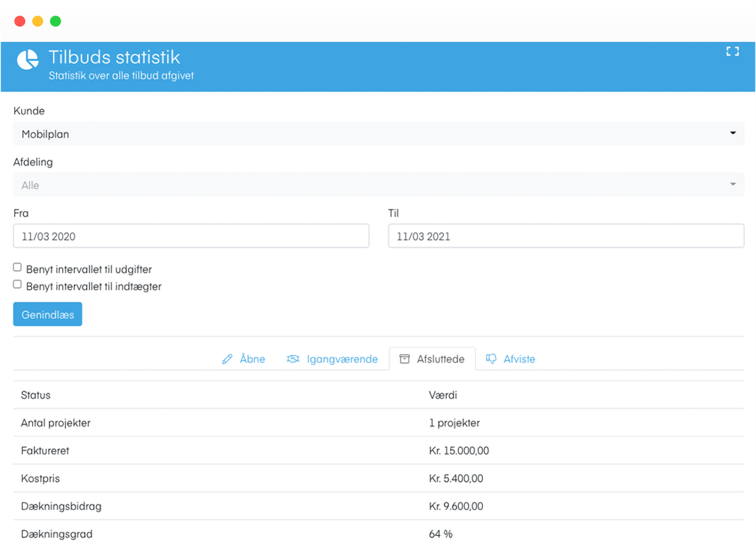Select the Faktureret table row
This screenshot has height=549, width=756.
[378, 450]
